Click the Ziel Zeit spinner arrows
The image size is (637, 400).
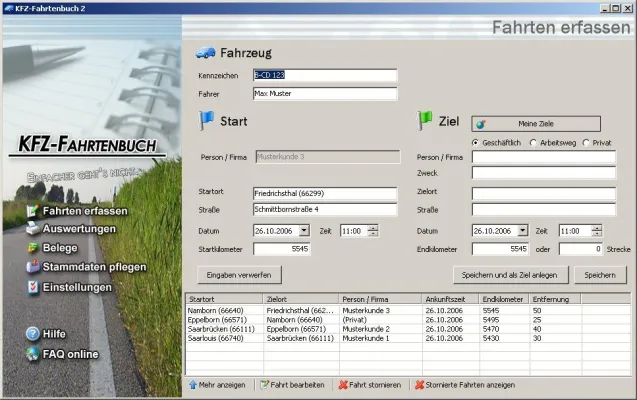click(596, 231)
